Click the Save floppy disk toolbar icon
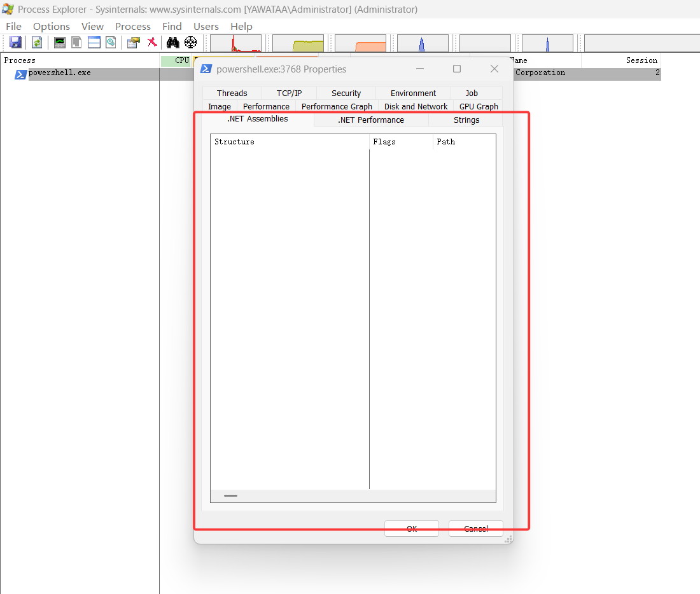The image size is (700, 594). (16, 43)
